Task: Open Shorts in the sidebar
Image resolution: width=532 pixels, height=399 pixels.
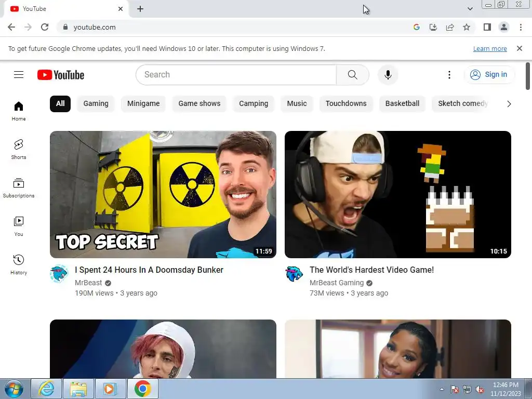Action: coord(19,150)
